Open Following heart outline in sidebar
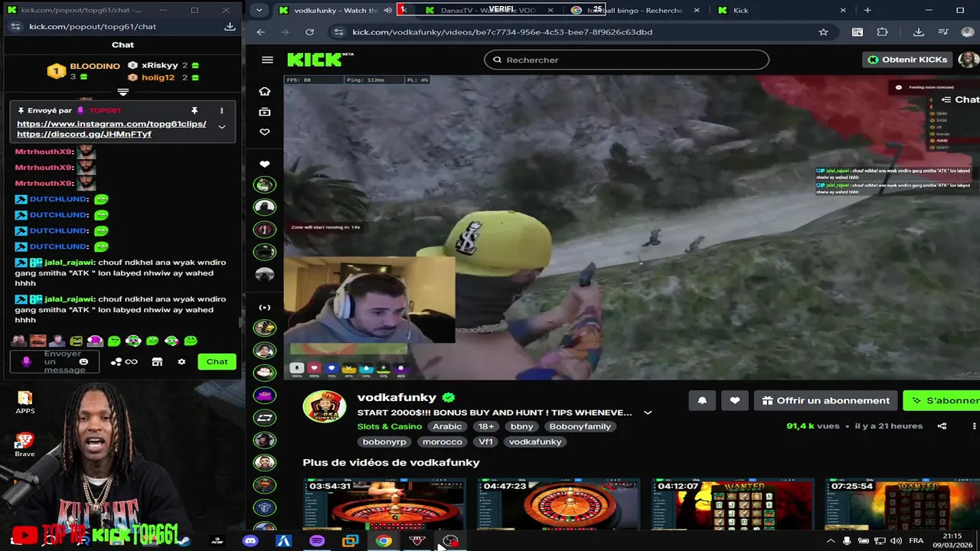Image resolution: width=980 pixels, height=551 pixels. pyautogui.click(x=264, y=132)
